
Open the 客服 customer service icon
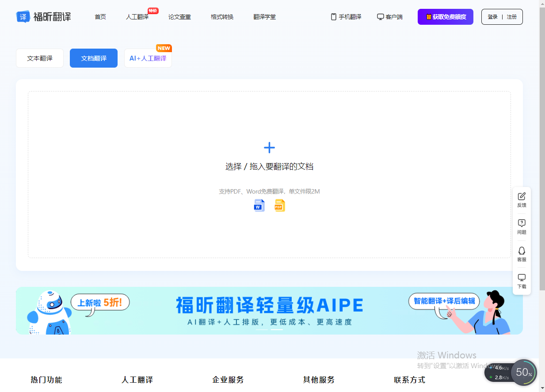(522, 254)
